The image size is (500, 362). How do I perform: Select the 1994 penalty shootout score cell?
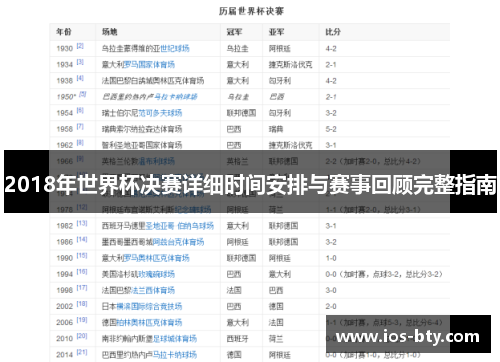[384, 274]
